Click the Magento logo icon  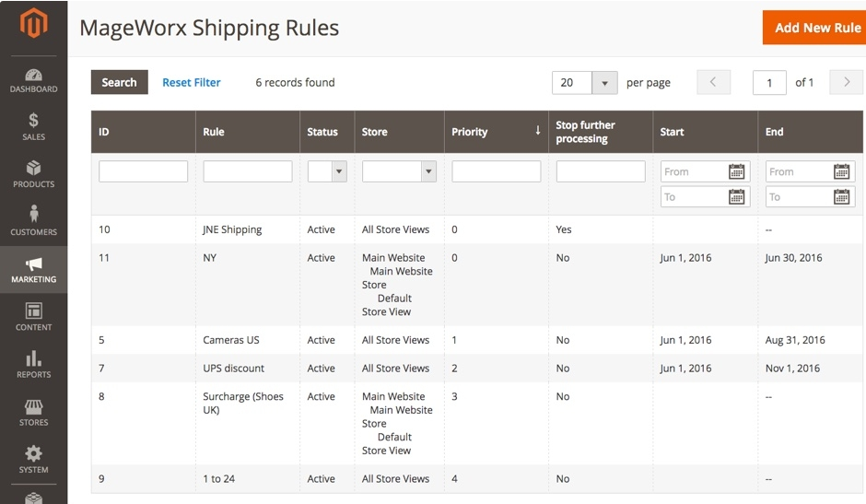[x=34, y=23]
